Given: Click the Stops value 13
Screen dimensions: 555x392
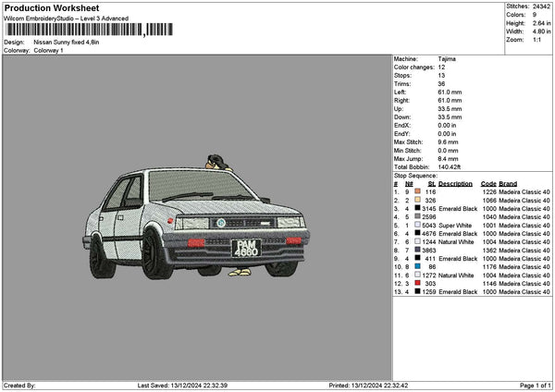Looking at the screenshot, I should [x=441, y=76].
